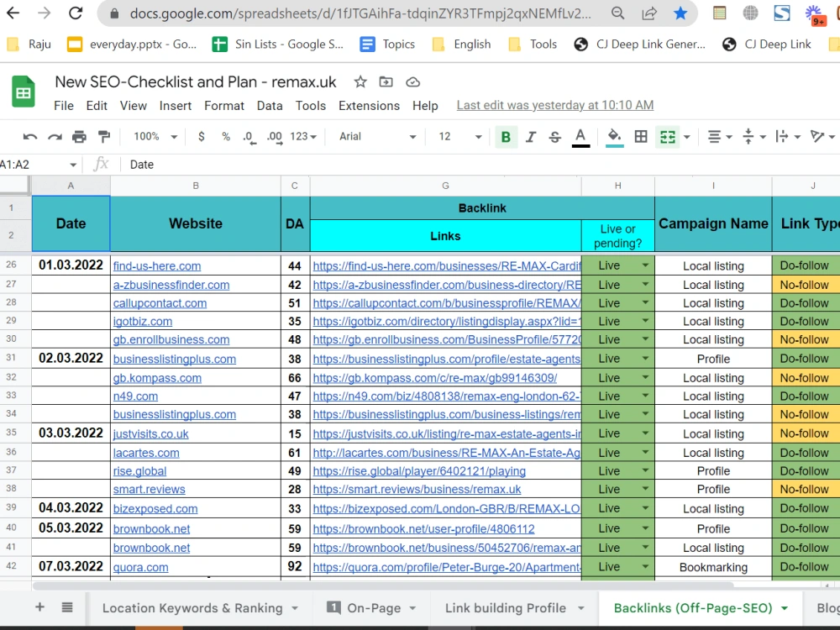Screen dimensions: 840x630
Task: Open zoom level 100% dropdown
Action: 155,137
